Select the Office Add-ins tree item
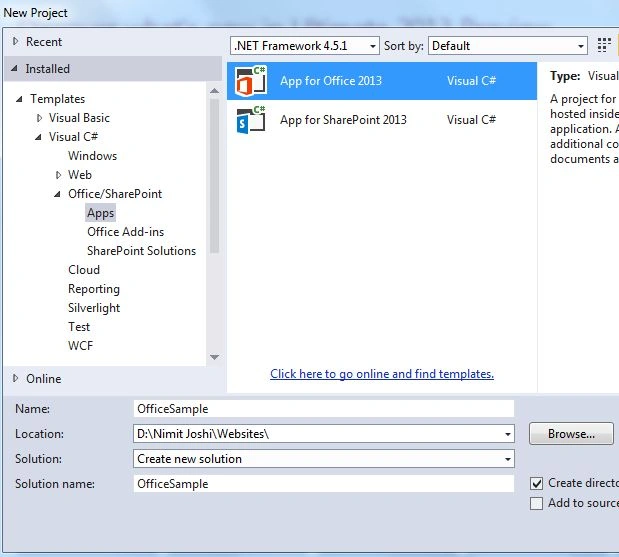 pos(126,232)
